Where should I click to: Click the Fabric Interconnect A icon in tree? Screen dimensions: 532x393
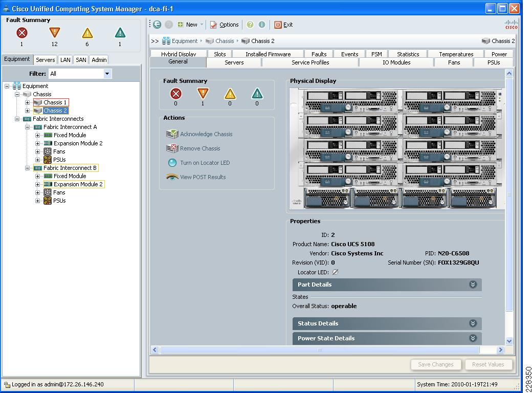click(38, 127)
